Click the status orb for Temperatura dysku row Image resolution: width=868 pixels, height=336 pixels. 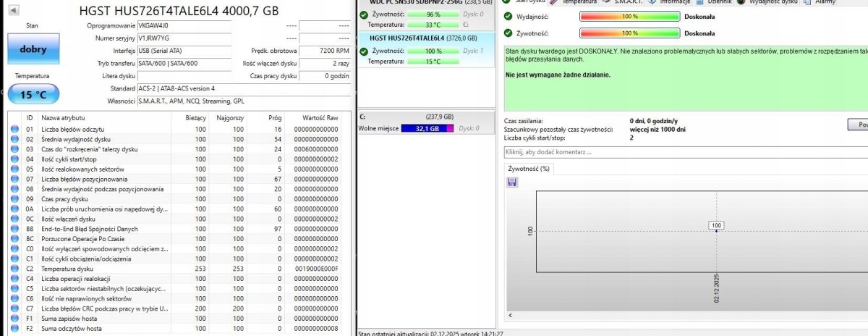(x=15, y=269)
